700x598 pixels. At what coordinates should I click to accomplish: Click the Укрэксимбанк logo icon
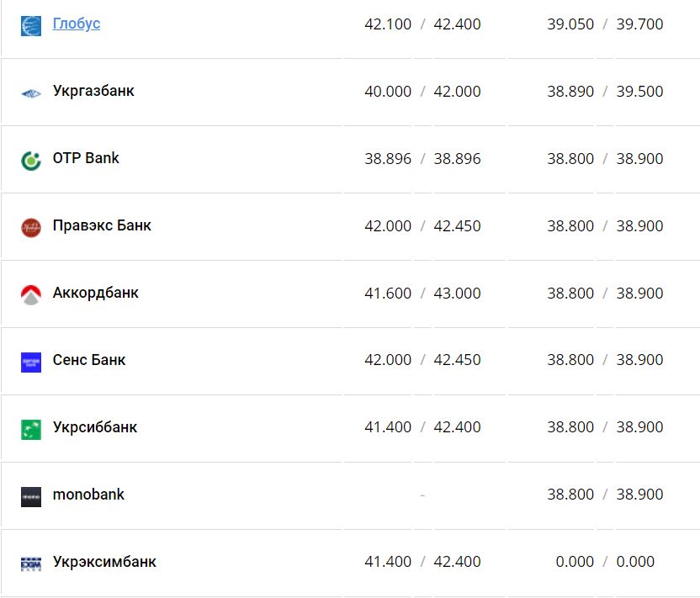31,564
